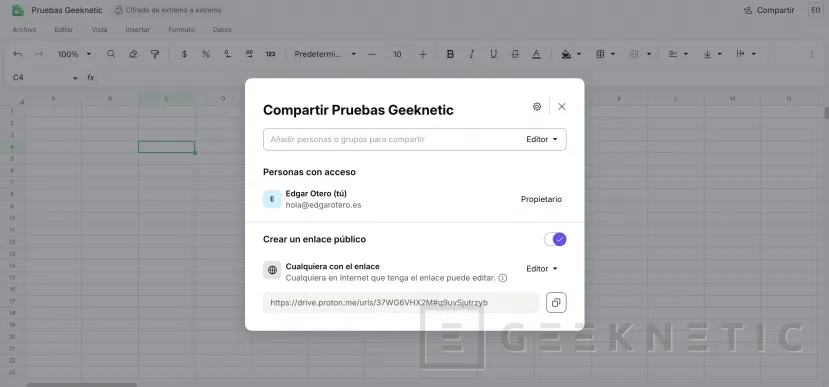829x387 pixels.
Task: Open the 123 number format icon
Action: (271, 54)
